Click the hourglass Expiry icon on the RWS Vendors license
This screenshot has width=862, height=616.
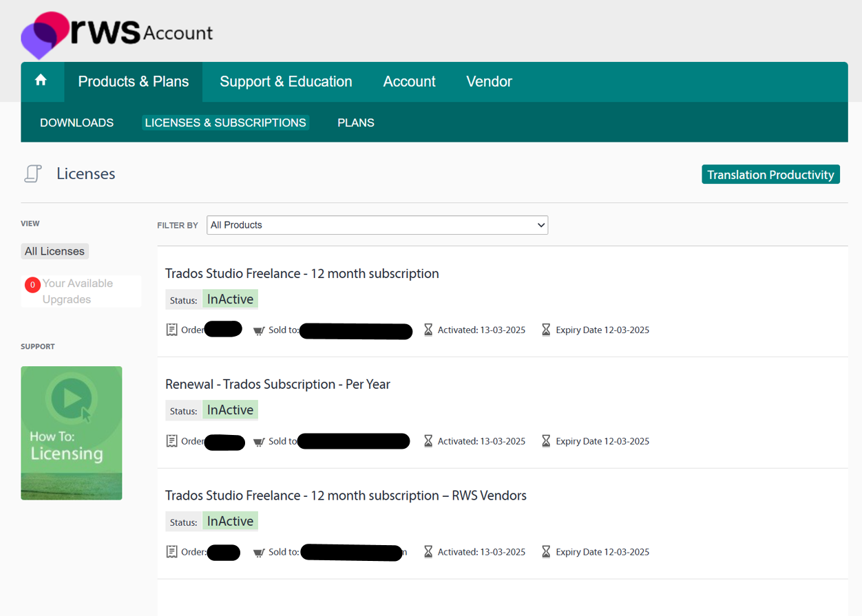click(x=546, y=551)
